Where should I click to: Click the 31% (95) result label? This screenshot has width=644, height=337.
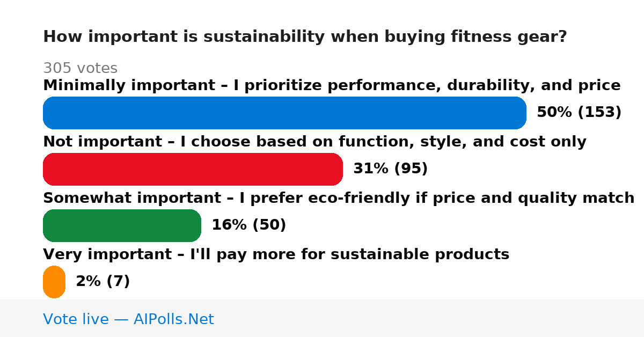tap(390, 169)
